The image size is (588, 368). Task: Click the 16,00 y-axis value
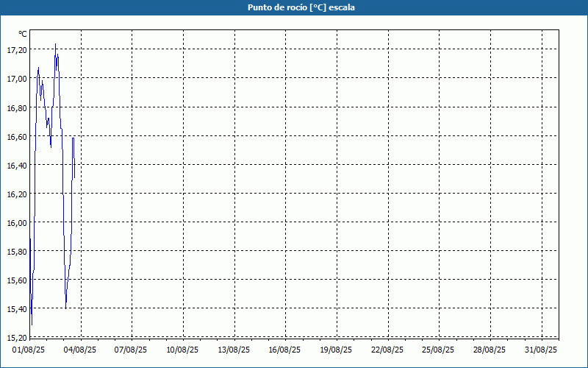coord(17,223)
